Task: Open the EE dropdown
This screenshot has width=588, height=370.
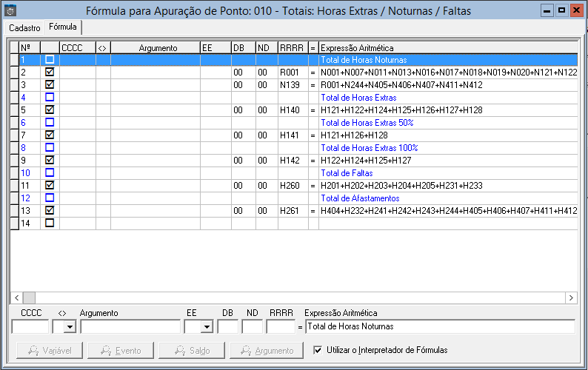Action: [x=207, y=326]
